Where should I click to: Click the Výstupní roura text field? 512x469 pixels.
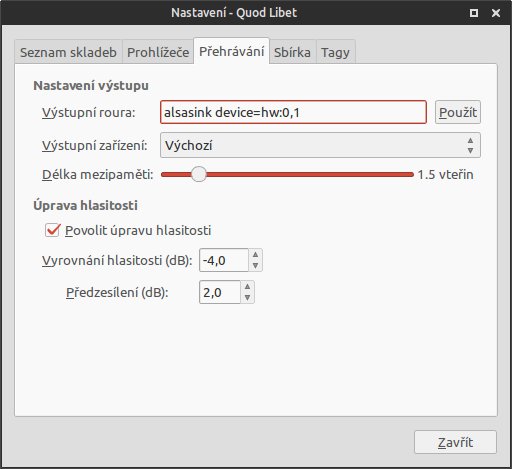(x=293, y=112)
